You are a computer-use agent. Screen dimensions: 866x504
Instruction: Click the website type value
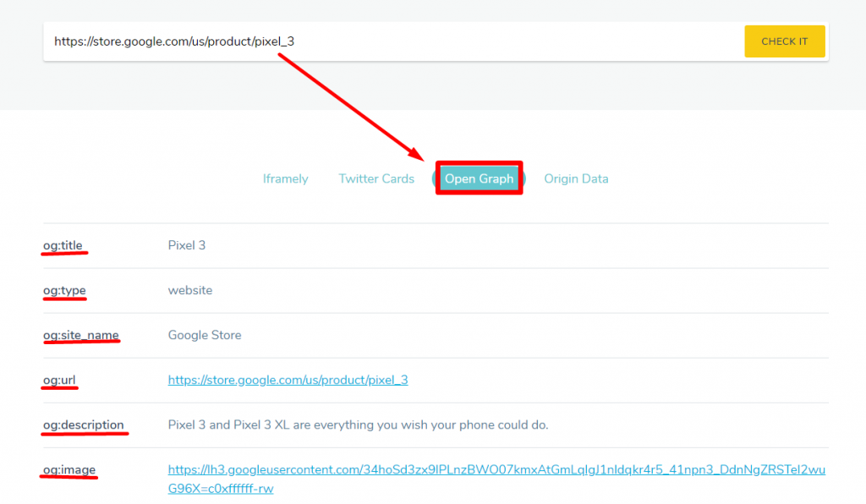(189, 289)
